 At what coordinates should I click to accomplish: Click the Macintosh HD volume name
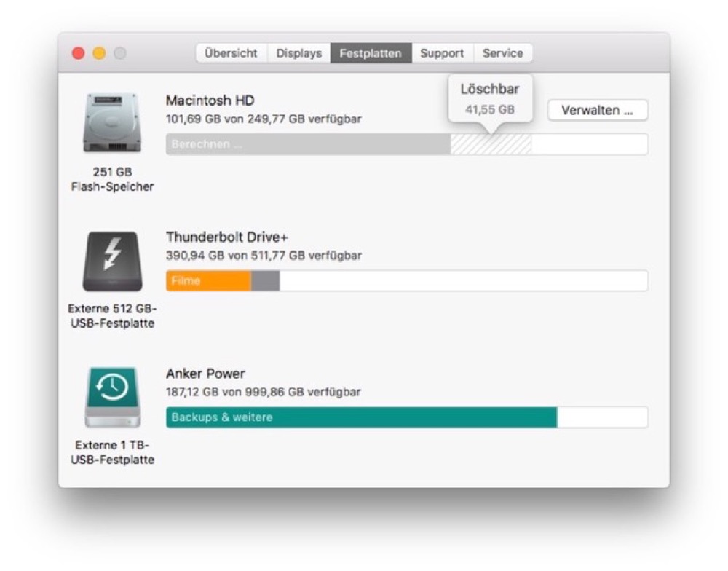(210, 101)
